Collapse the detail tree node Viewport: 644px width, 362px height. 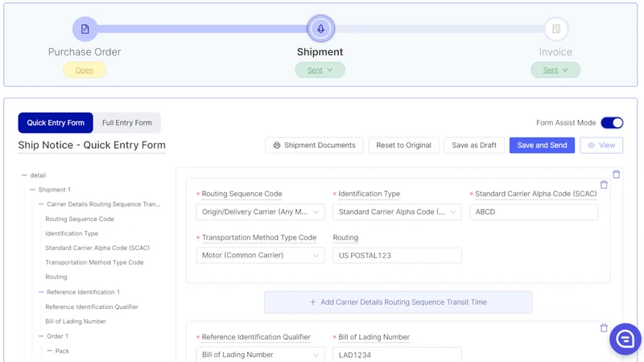click(x=24, y=175)
